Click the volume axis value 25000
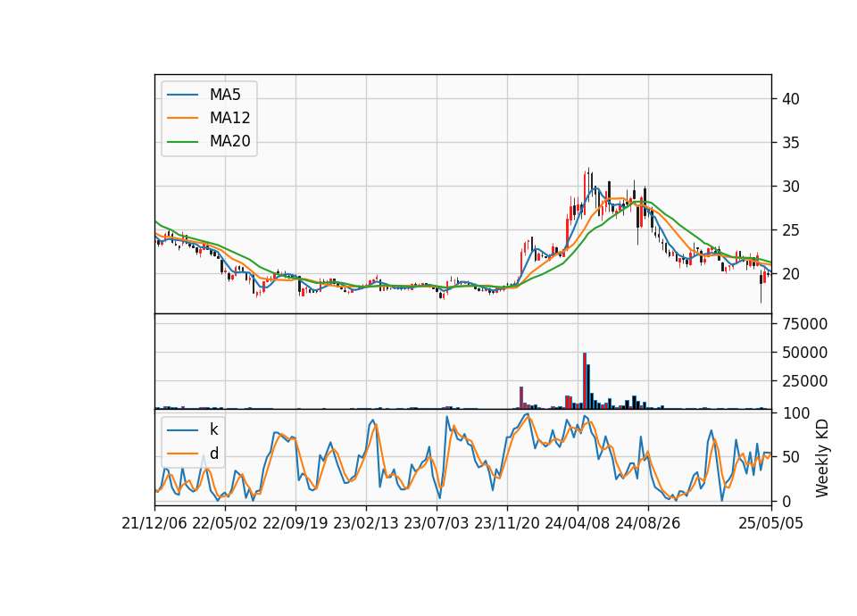Viewport: 857px width, 616px height. tap(804, 381)
